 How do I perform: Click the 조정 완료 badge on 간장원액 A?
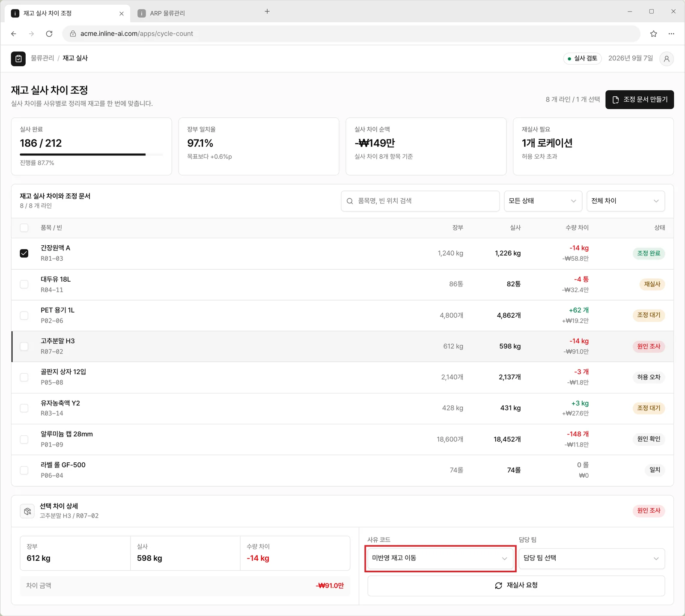(649, 253)
